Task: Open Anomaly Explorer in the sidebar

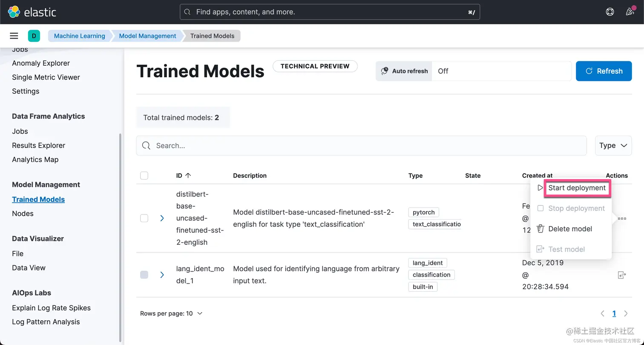Action: [x=41, y=63]
